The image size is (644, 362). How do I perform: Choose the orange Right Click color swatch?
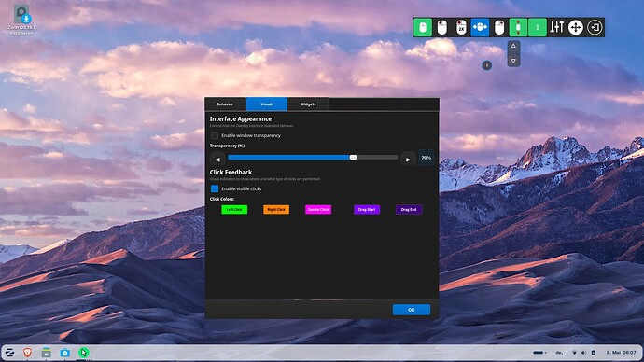276,209
